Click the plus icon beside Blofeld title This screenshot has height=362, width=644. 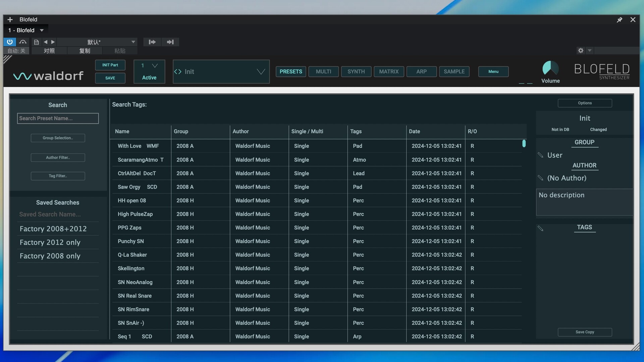(10, 19)
